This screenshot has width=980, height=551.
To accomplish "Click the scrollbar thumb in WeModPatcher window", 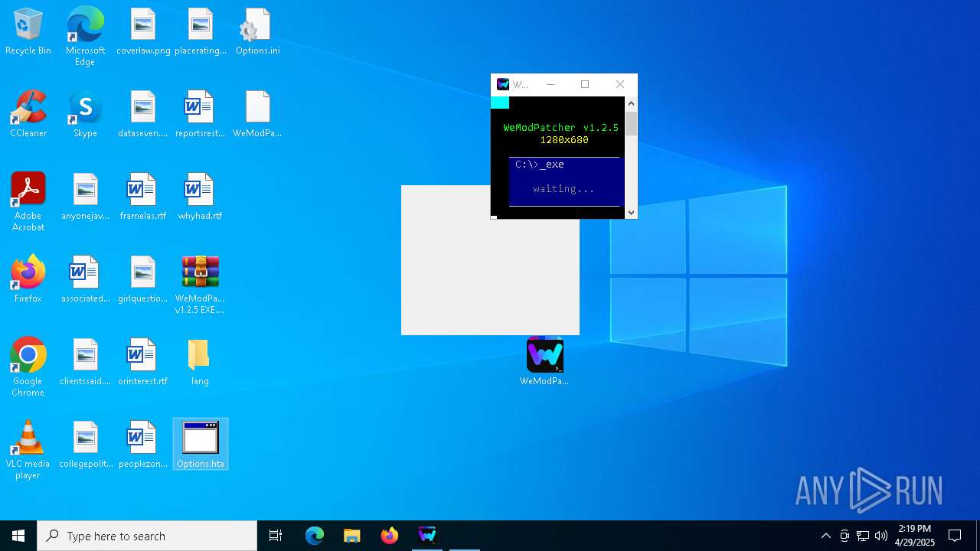I will 631,124.
